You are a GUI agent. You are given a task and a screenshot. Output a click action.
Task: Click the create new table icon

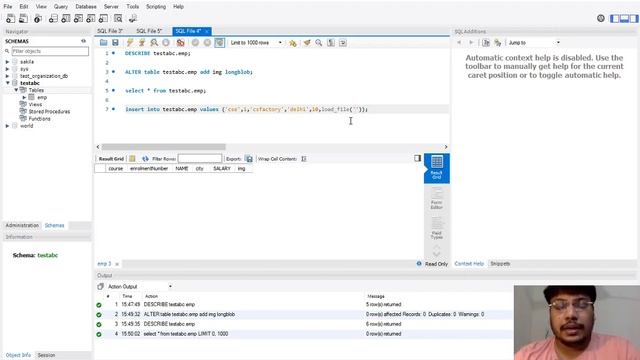66,18
